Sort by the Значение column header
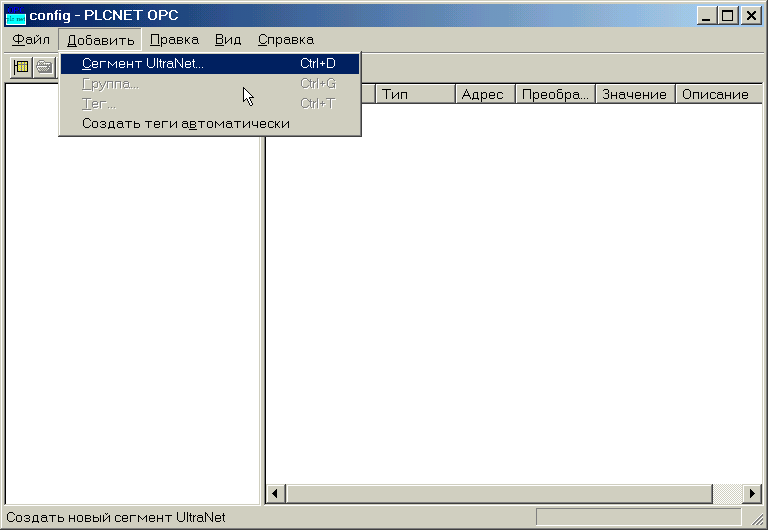768x530 pixels. [635, 94]
